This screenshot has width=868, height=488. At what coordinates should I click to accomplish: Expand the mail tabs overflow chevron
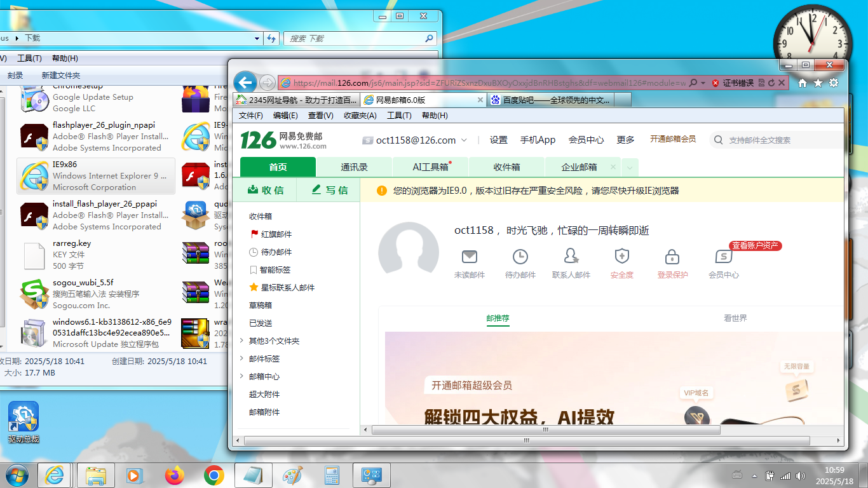[630, 168]
